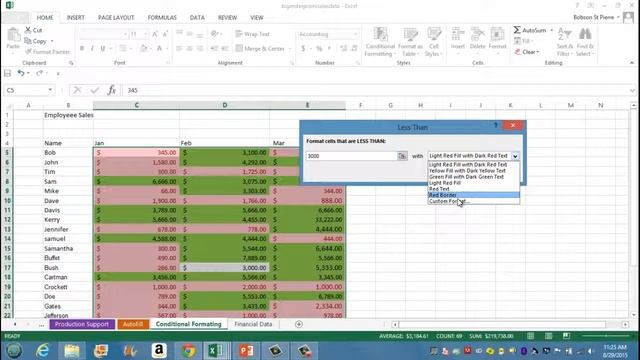Click the Format Painter tool
Screen dimensions: 640x360
(47, 52)
